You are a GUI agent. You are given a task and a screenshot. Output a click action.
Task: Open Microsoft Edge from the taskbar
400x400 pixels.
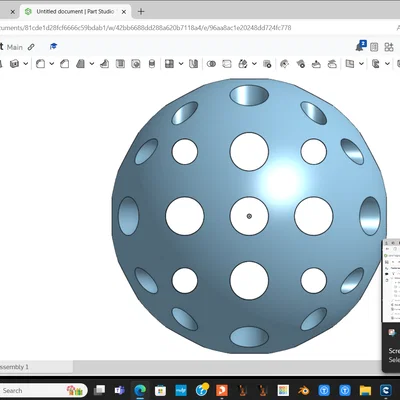click(140, 390)
